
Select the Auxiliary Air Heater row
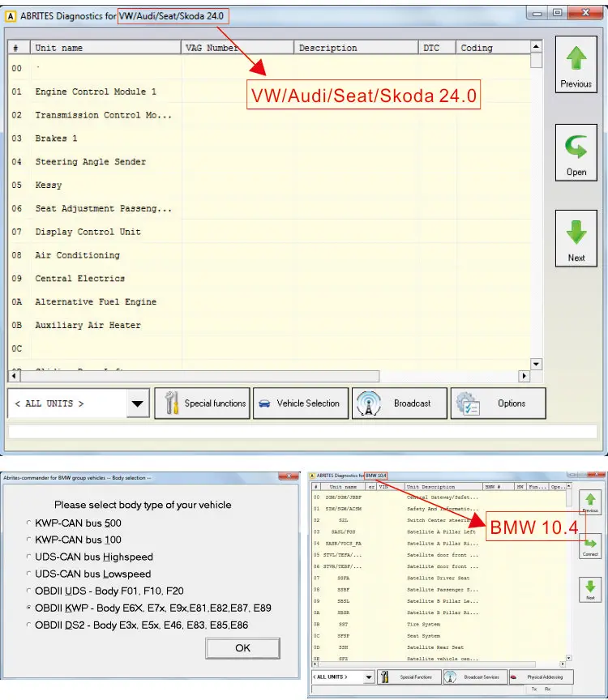[269, 326]
